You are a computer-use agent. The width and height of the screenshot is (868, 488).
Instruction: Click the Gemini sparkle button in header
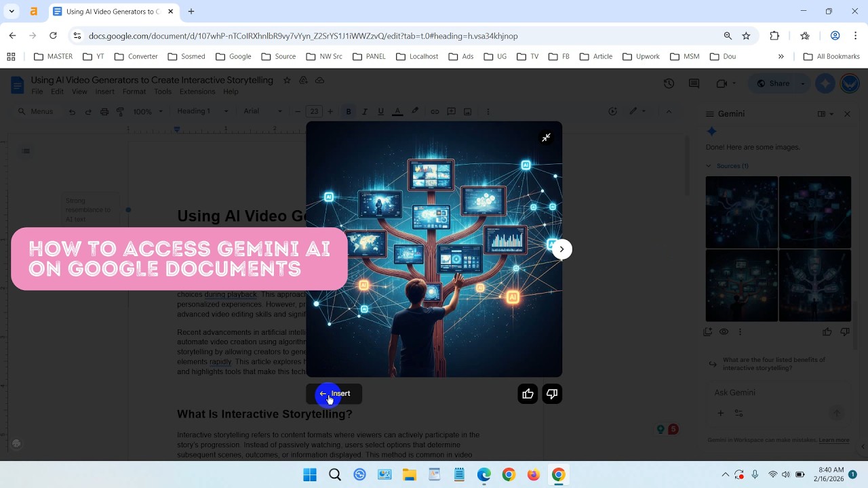825,83
